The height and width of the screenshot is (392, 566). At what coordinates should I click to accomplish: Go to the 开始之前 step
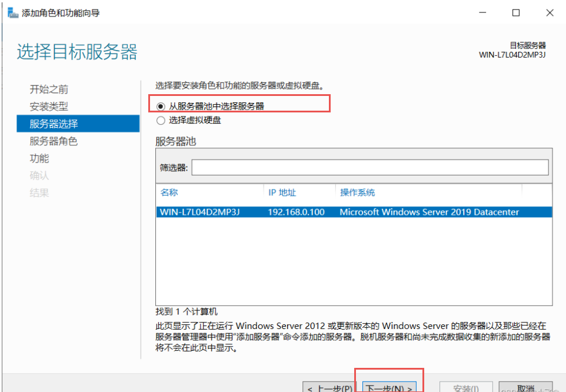[x=49, y=89]
